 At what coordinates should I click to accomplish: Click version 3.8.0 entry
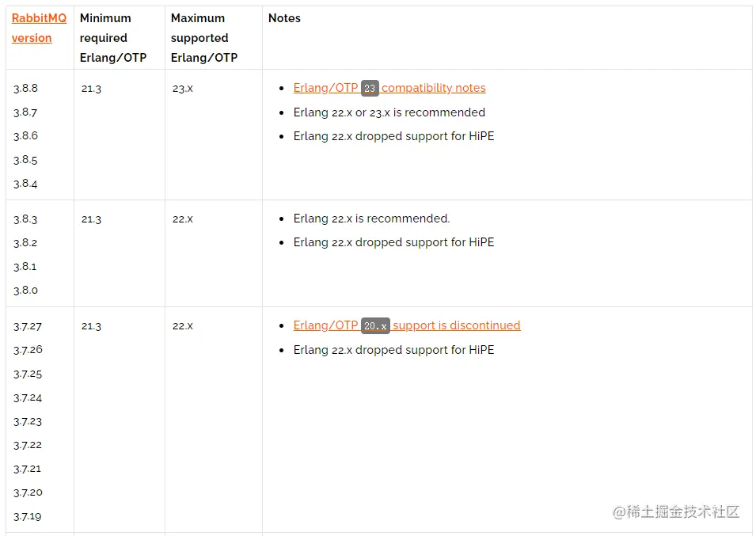(x=25, y=291)
